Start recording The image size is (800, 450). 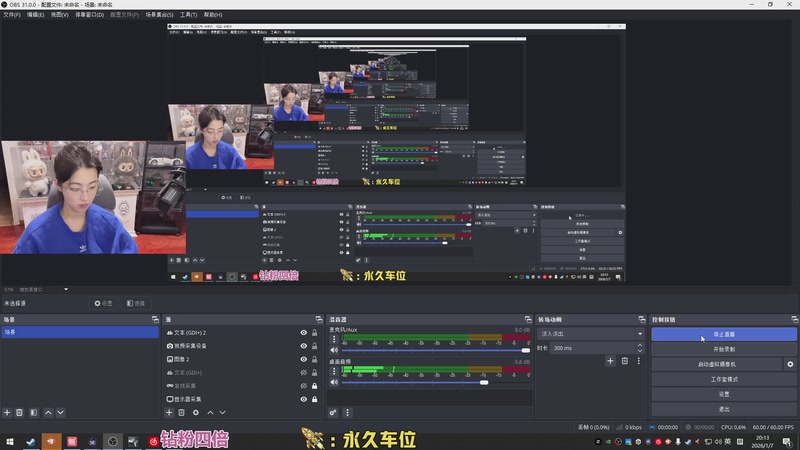[x=724, y=349]
